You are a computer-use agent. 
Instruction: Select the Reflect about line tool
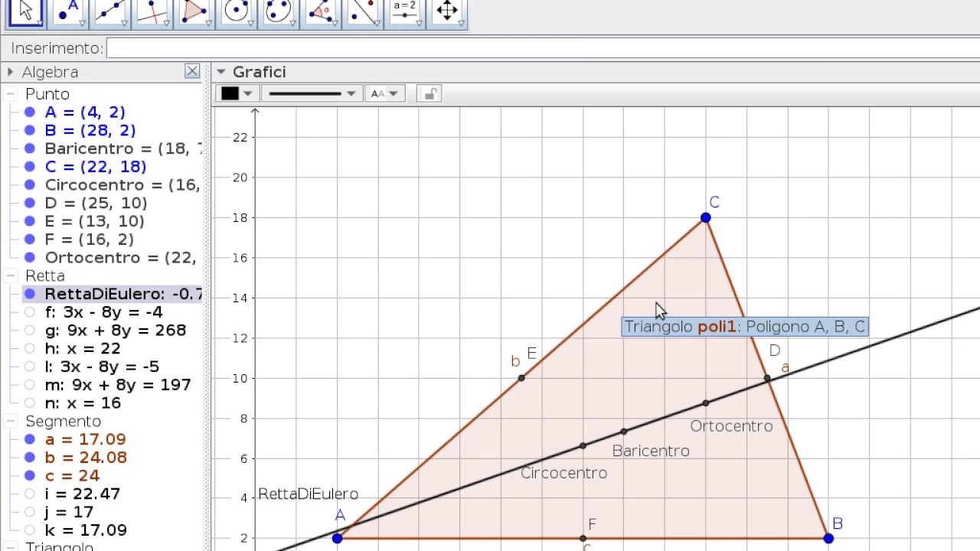(x=362, y=11)
